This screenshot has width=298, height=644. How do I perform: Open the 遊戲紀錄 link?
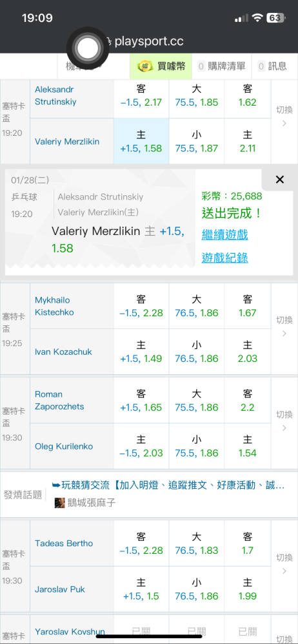[x=224, y=258]
